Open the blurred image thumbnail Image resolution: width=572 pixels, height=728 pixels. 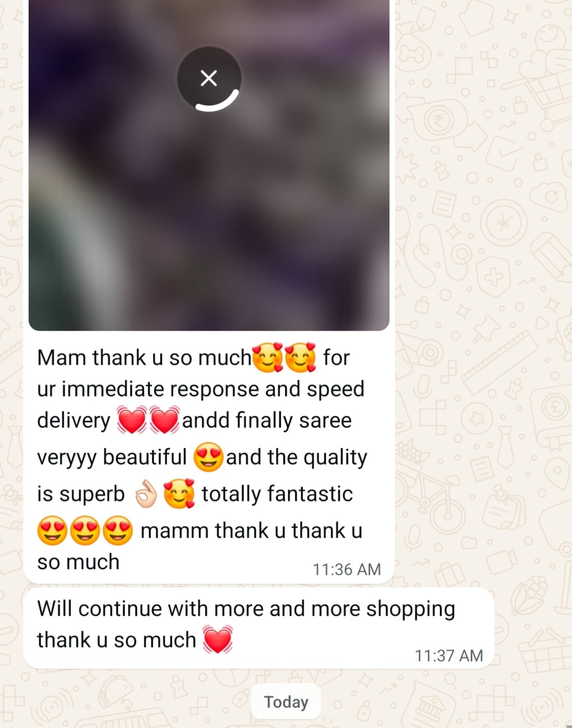[x=209, y=165]
